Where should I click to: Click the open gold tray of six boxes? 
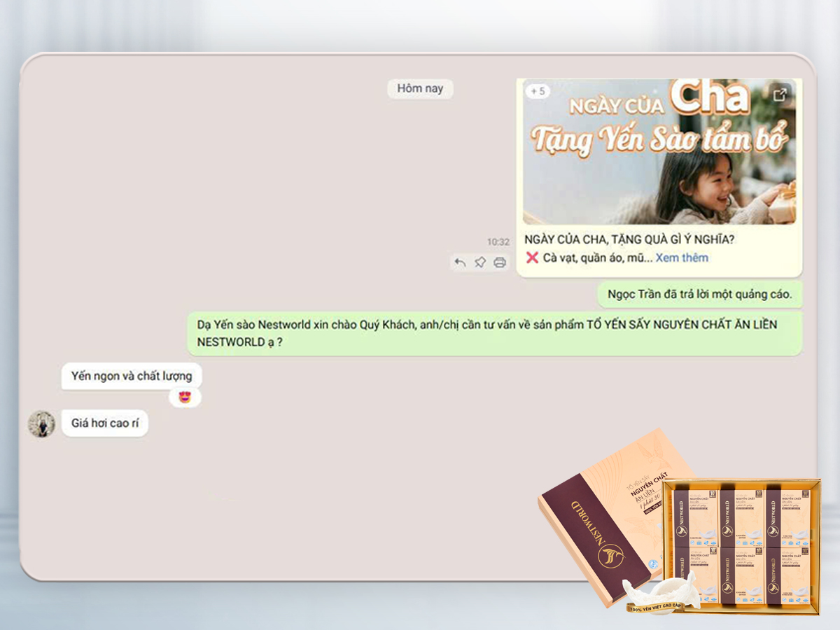742,542
